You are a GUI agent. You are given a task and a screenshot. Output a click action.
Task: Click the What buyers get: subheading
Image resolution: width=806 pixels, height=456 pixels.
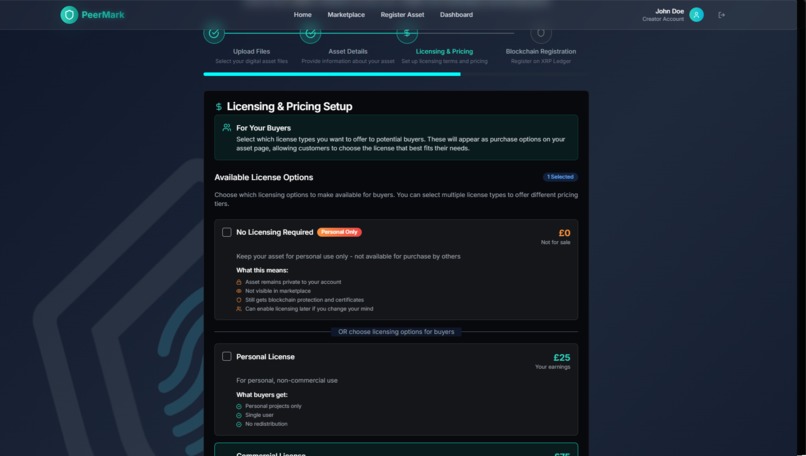[x=262, y=395]
